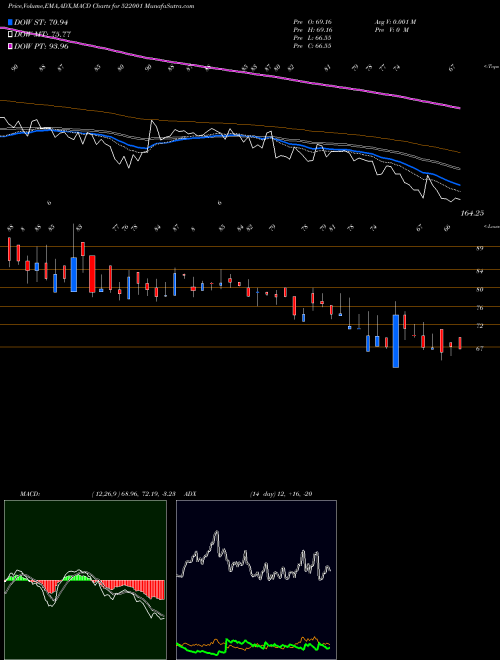
Task: Click the 'Pre C: 66.55' value
Action: click(x=313, y=46)
